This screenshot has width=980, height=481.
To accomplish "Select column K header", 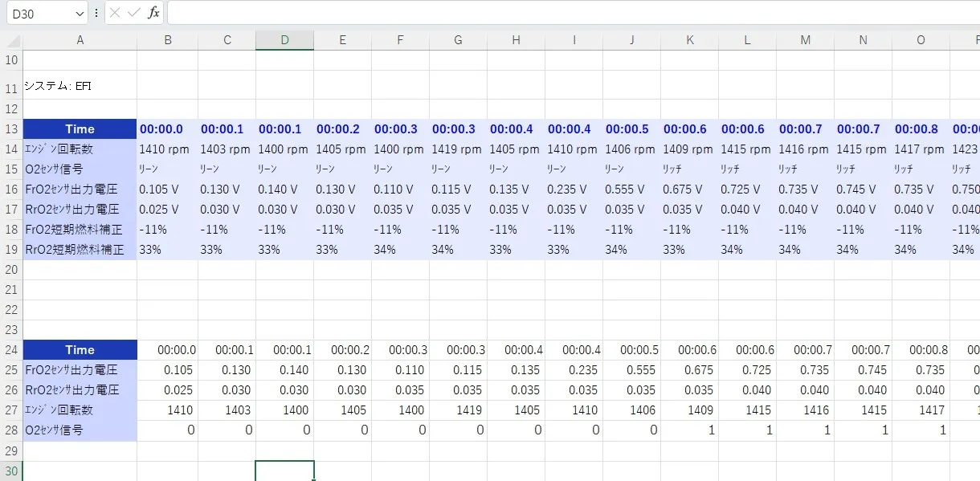I will [x=690, y=40].
